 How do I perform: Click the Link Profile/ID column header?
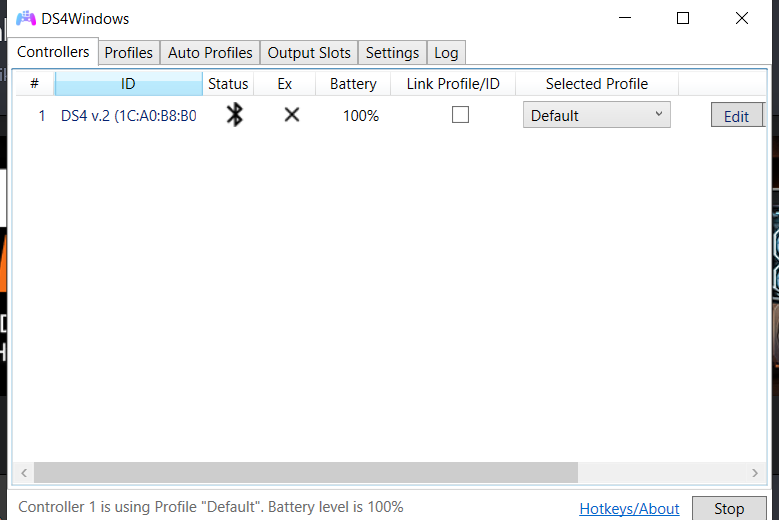[x=453, y=83]
